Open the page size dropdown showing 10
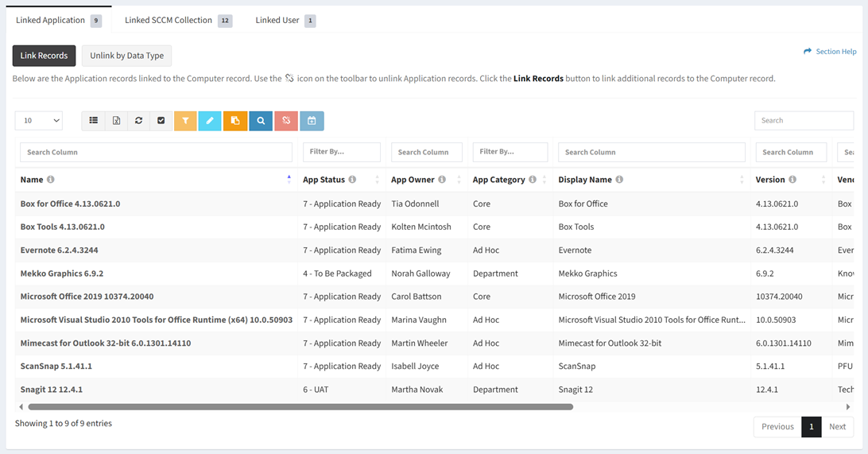This screenshot has height=454, width=868. [x=39, y=121]
